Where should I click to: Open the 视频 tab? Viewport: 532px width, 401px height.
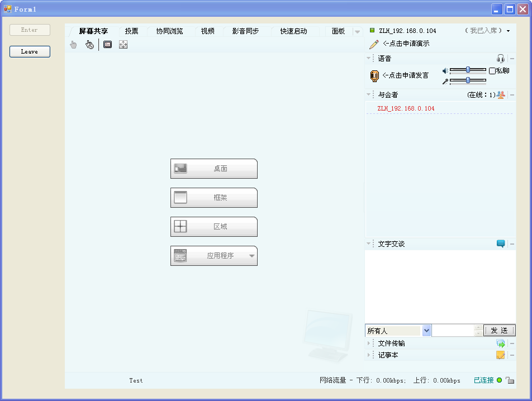207,31
